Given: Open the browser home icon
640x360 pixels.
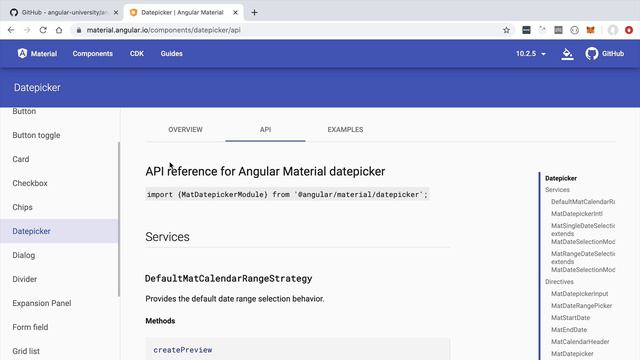Looking at the screenshot, I should (59, 30).
